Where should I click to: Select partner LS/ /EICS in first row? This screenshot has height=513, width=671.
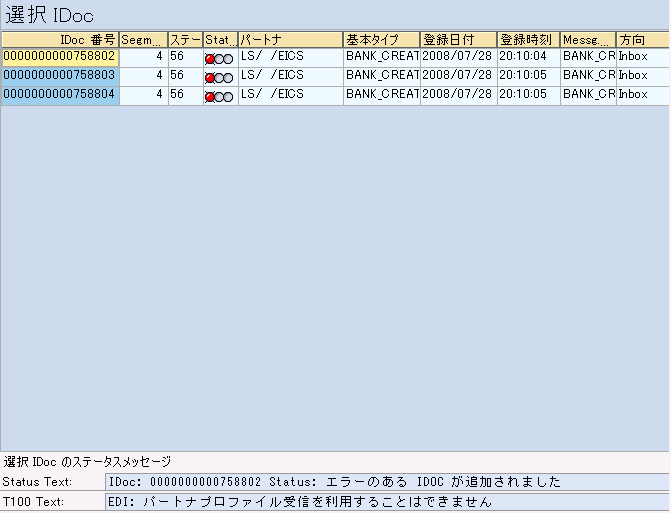(272, 57)
